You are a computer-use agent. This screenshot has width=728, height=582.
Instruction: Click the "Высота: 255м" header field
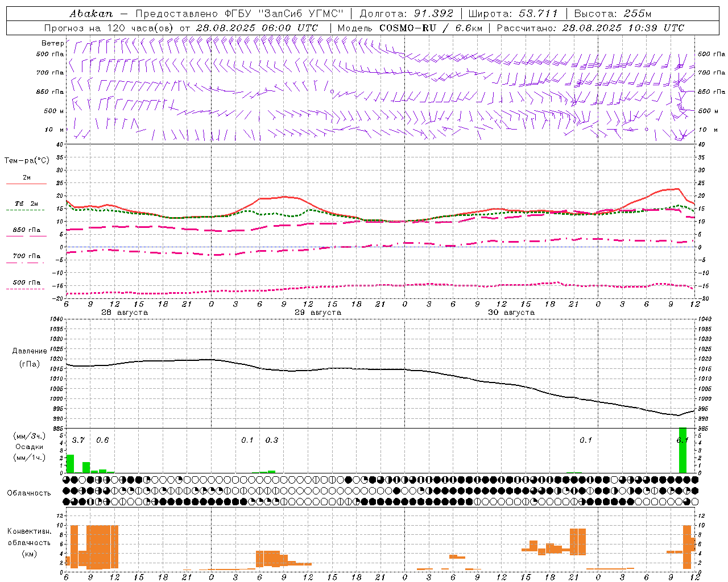(613, 14)
